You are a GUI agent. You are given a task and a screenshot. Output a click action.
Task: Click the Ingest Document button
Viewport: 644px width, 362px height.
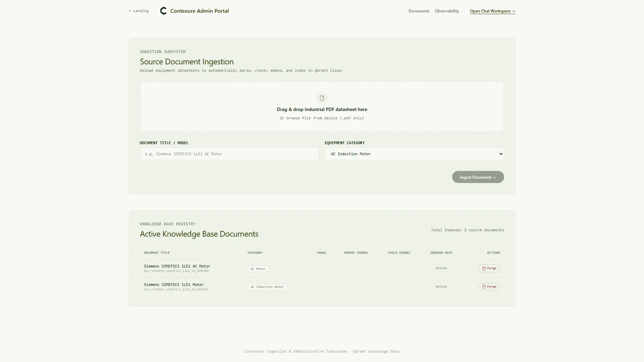pos(478,177)
